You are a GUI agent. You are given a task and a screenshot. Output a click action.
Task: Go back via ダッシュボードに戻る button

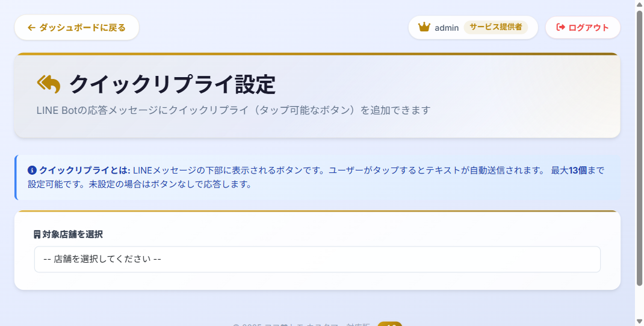click(77, 28)
